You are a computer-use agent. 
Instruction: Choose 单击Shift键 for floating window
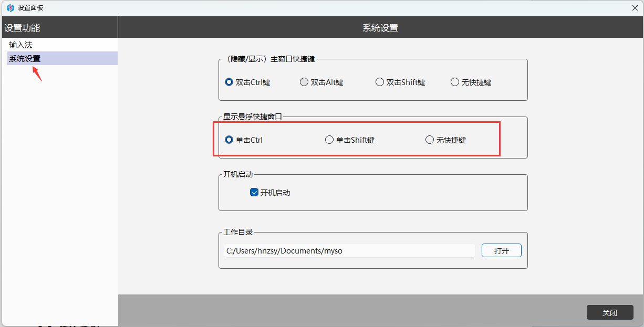[329, 140]
